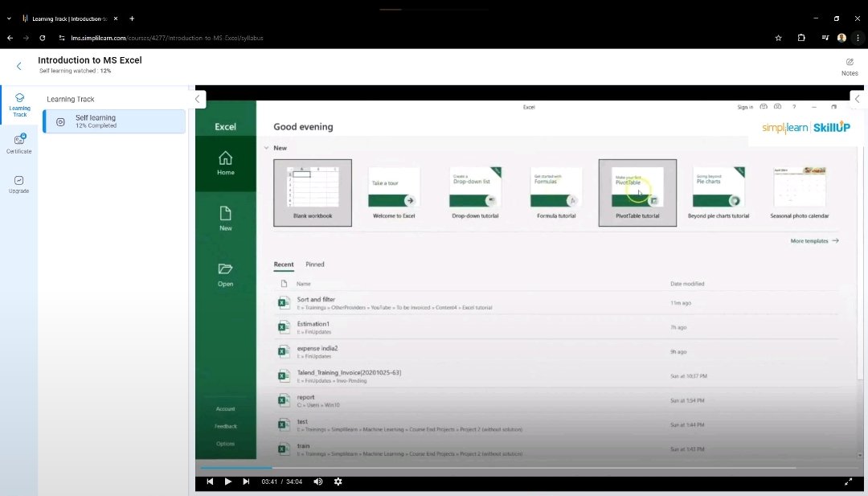
Task: Expand the right side panel chevron
Action: click(x=857, y=99)
